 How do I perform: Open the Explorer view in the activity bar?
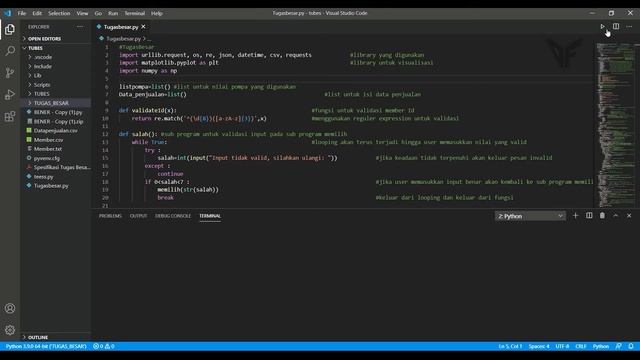[x=10, y=29]
